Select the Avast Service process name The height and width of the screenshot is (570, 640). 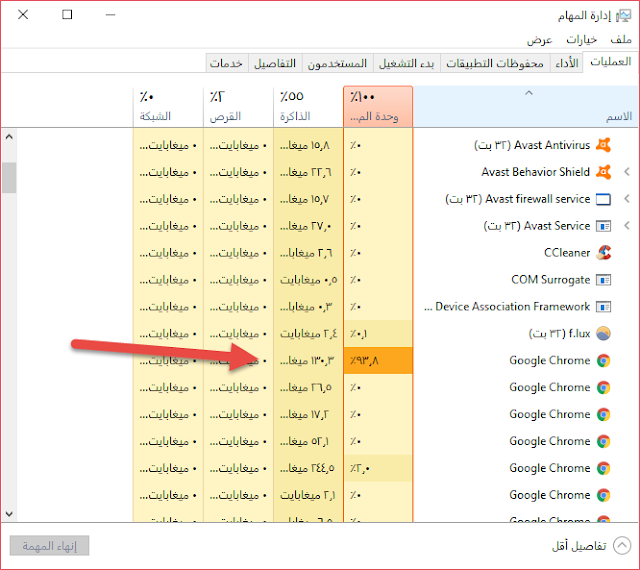coord(537,226)
